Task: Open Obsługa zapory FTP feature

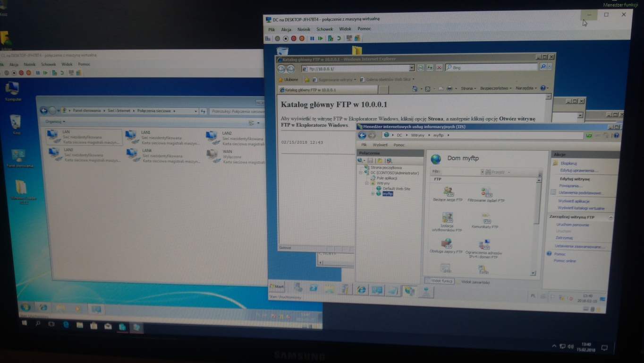Action: click(x=446, y=247)
